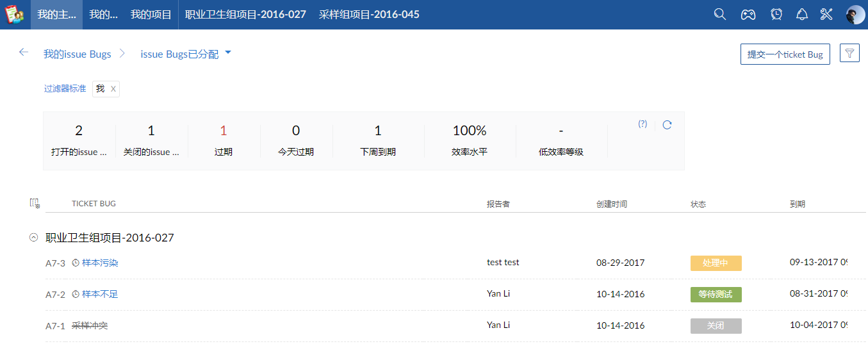868x344 pixels.
Task: Click the user profile avatar
Action: coord(855,15)
